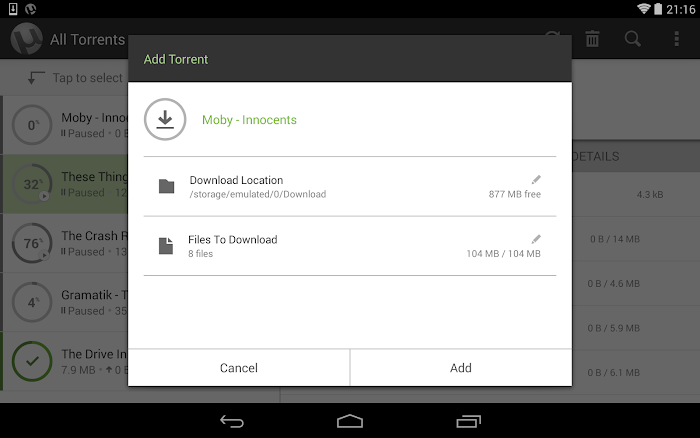Select the Gramatik torrent row
This screenshot has width=700, height=438.
pyautogui.click(x=65, y=302)
